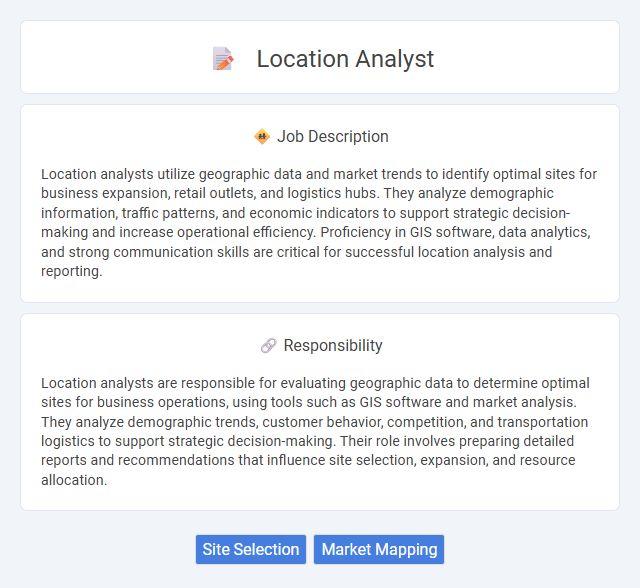640x588 pixels.
Task: Open the Site Selection button
Action: (x=251, y=549)
